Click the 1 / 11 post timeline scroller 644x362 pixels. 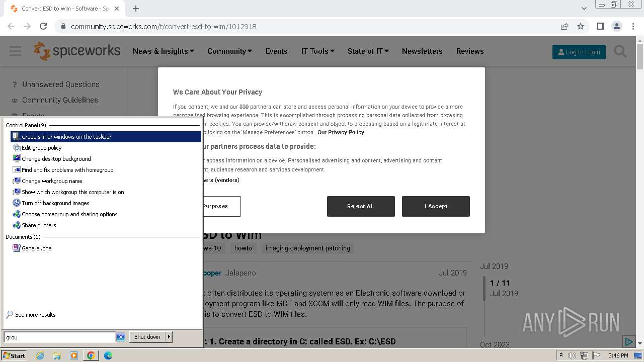[x=500, y=288]
